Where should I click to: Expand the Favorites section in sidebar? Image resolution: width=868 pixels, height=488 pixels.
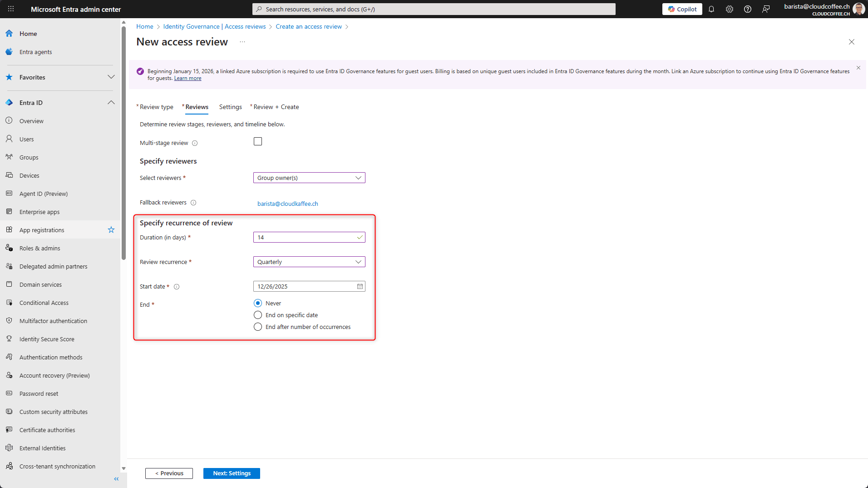(x=111, y=77)
